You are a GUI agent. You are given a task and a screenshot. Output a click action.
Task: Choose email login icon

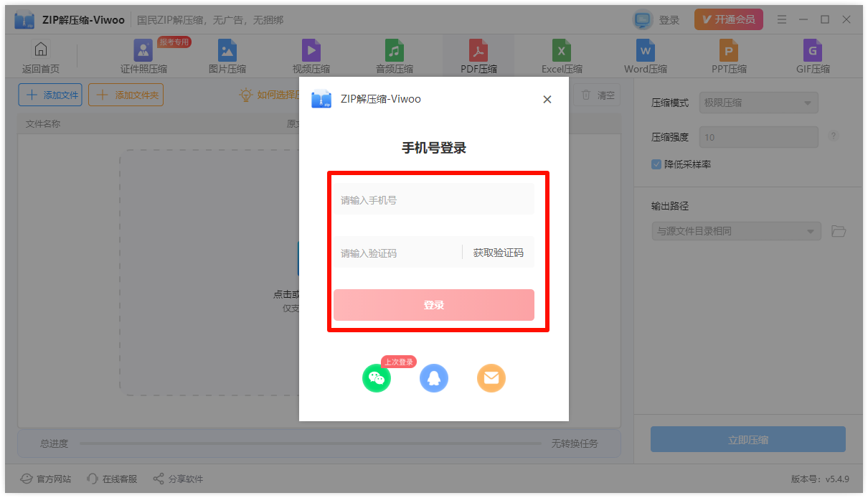coord(491,377)
